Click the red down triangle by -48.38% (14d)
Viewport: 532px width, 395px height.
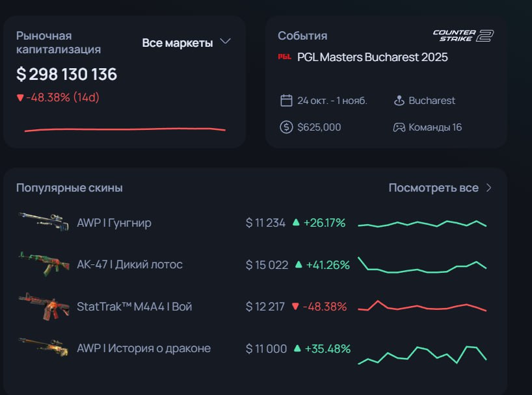(20, 98)
